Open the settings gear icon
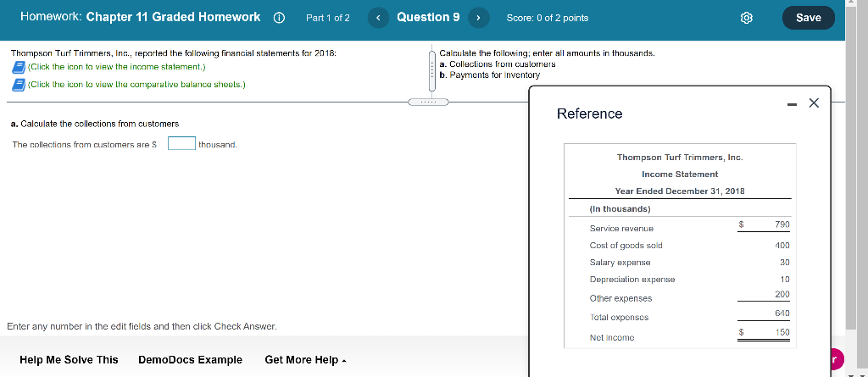868x377 pixels. (746, 18)
